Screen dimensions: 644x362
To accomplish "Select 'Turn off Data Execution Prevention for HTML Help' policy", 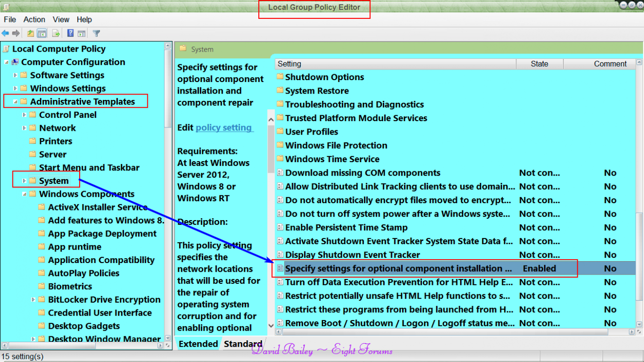I will [x=399, y=282].
